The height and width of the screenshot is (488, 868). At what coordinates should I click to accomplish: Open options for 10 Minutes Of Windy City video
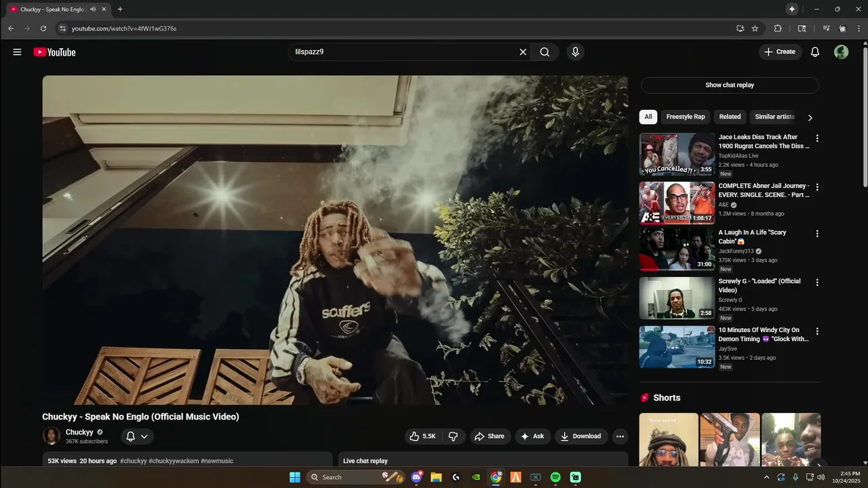point(817,331)
